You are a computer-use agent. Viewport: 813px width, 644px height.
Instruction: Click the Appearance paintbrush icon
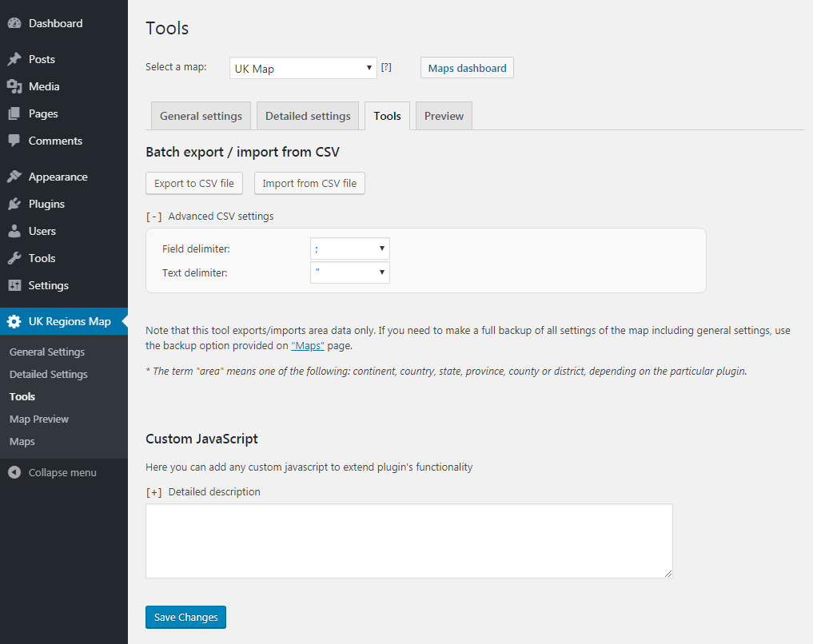[14, 177]
